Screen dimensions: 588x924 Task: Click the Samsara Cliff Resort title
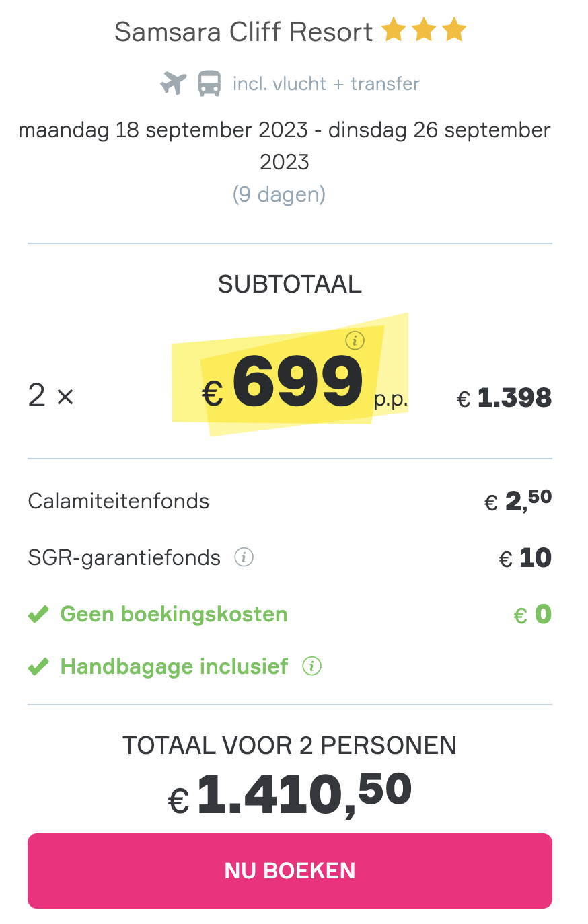click(x=244, y=32)
